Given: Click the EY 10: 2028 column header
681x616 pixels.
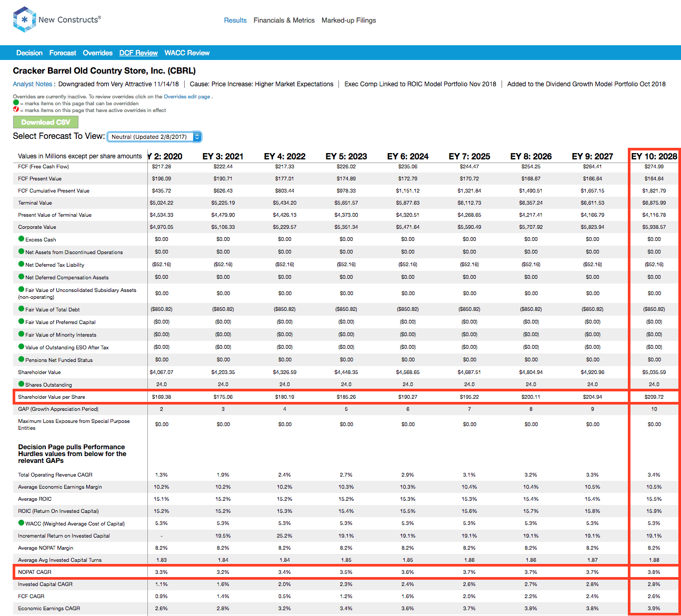Looking at the screenshot, I should coord(654,156).
